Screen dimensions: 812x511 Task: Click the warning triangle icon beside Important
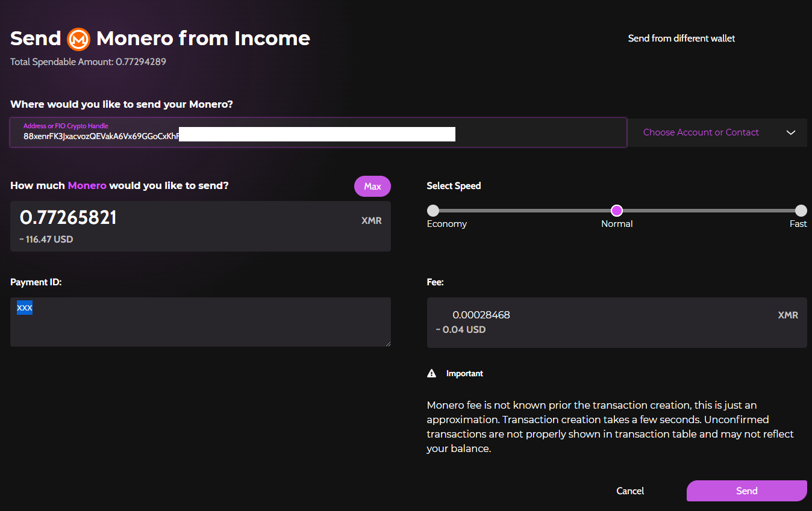click(x=431, y=374)
